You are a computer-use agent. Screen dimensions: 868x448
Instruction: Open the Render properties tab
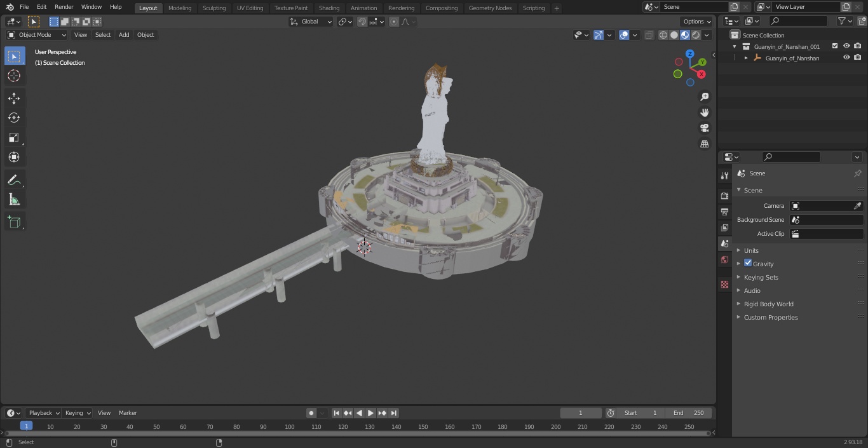coord(724,196)
